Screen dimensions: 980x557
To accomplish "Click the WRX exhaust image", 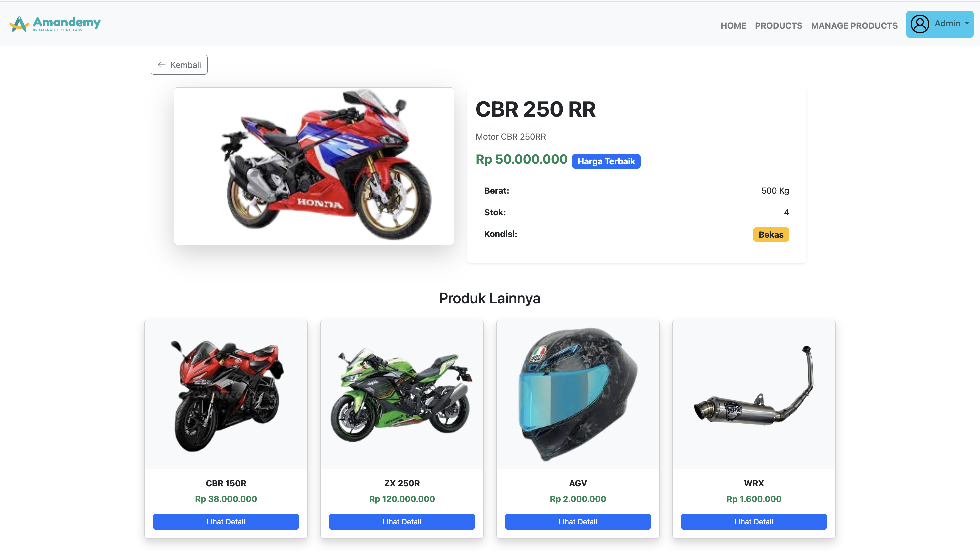I will click(754, 395).
